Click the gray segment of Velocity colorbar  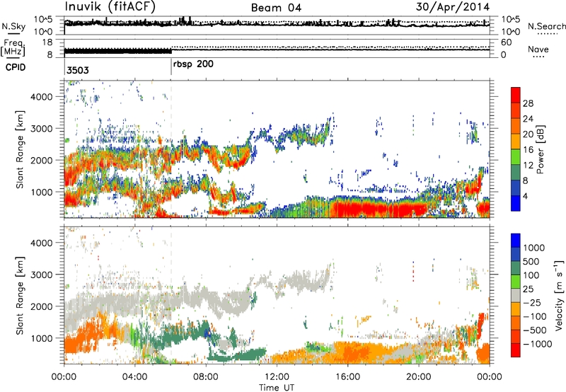coord(516,296)
